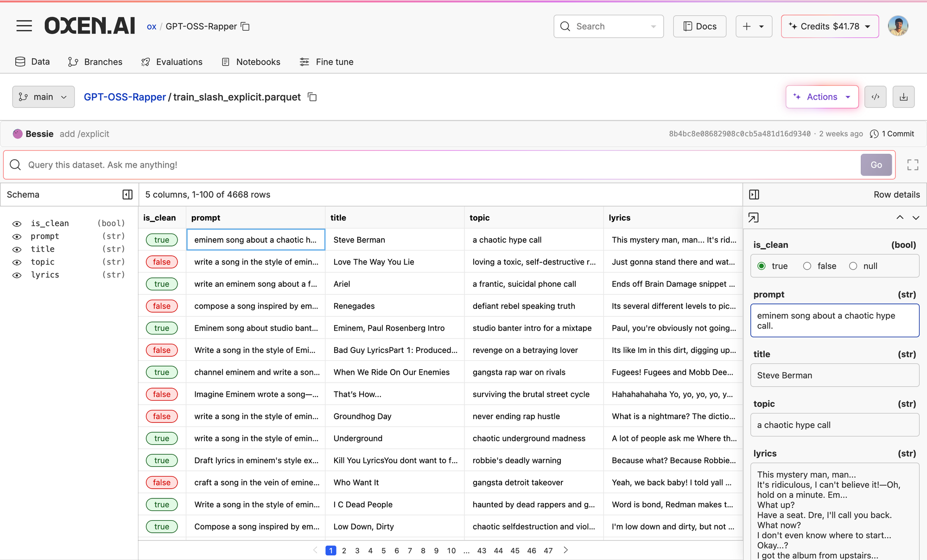Screen dimensions: 927x560
Task: Select the false radio for is_clean
Action: click(807, 266)
